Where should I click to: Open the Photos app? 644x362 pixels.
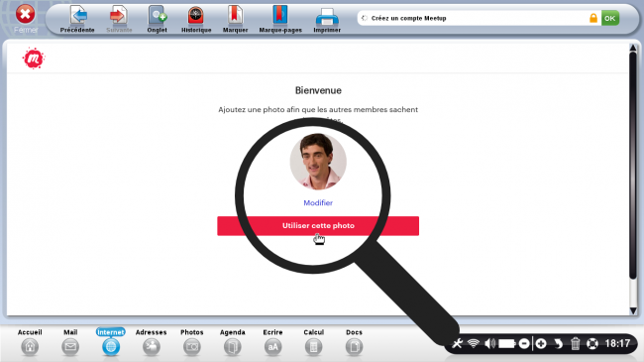pyautogui.click(x=192, y=342)
